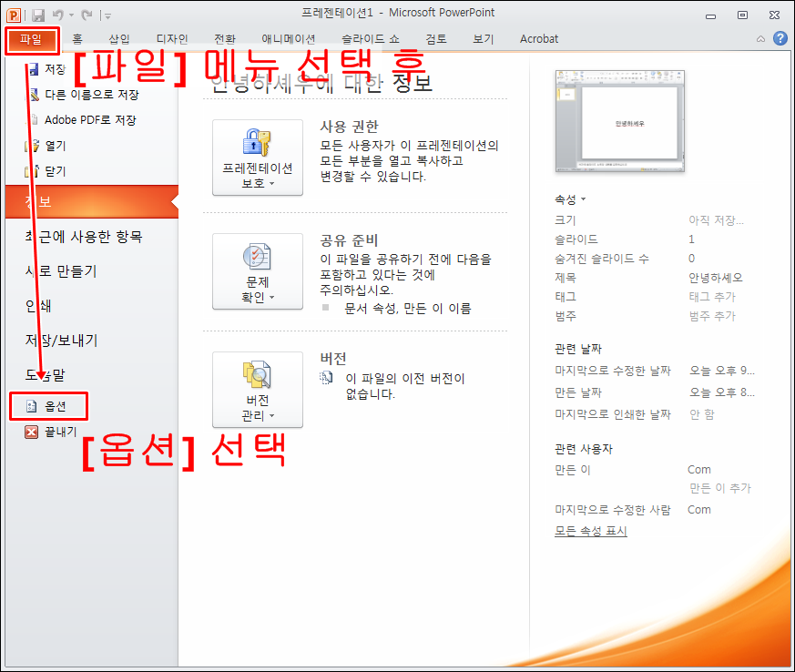Click the 마지막으로 수정한 사람 value Com
The height and width of the screenshot is (672, 795).
699,510
